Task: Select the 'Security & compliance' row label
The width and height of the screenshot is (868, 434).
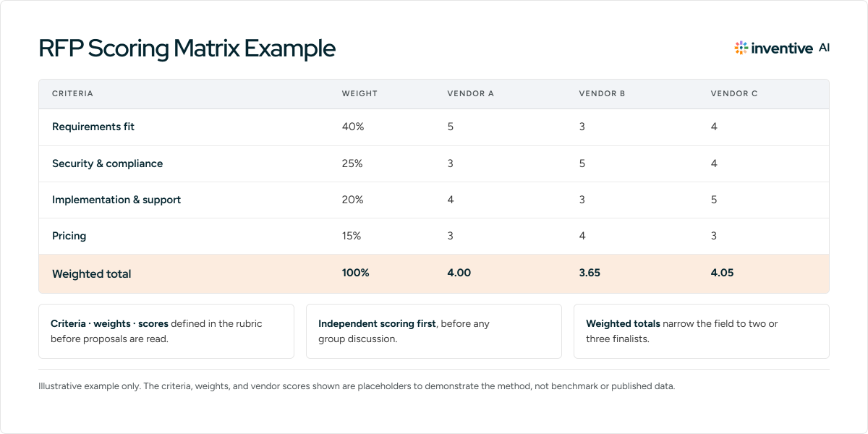Action: coord(107,163)
